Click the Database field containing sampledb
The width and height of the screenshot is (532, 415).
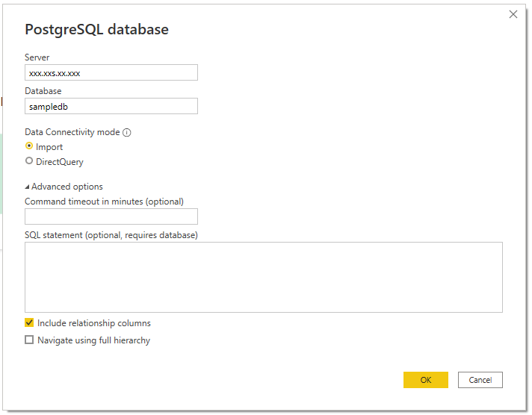coord(111,106)
